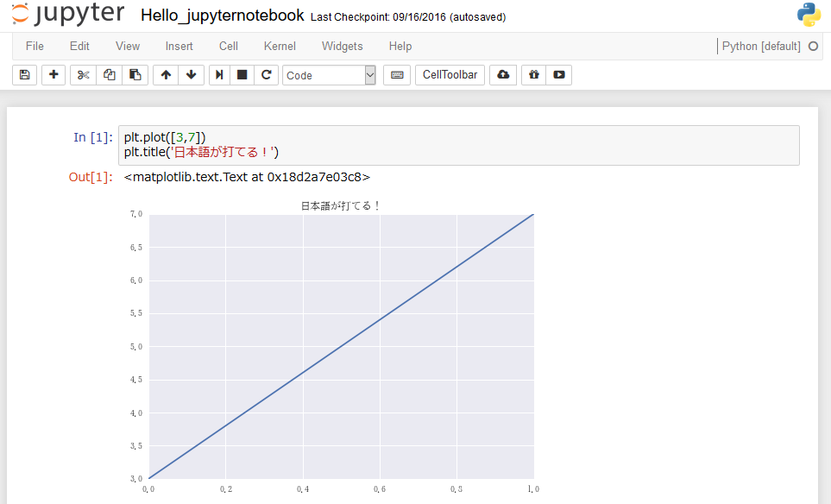Image resolution: width=831 pixels, height=504 pixels.
Task: Save the notebook checkpoint
Action: pyautogui.click(x=24, y=75)
